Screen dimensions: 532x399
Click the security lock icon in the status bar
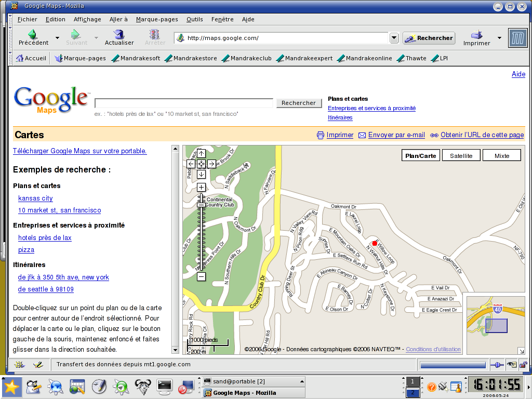click(523, 365)
